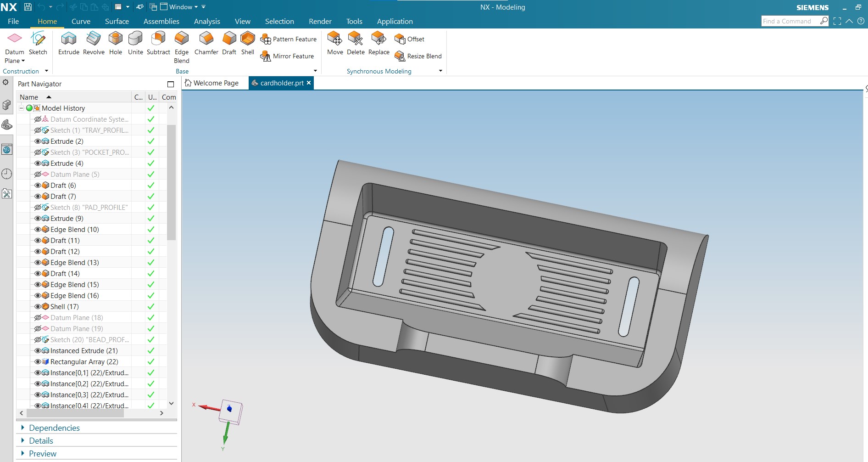868x462 pixels.
Task: Click the help question mark icon
Action: [x=861, y=21]
